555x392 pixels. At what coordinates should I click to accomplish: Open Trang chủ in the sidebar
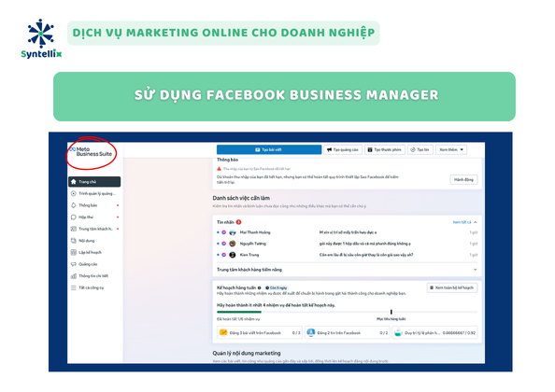tap(94, 182)
